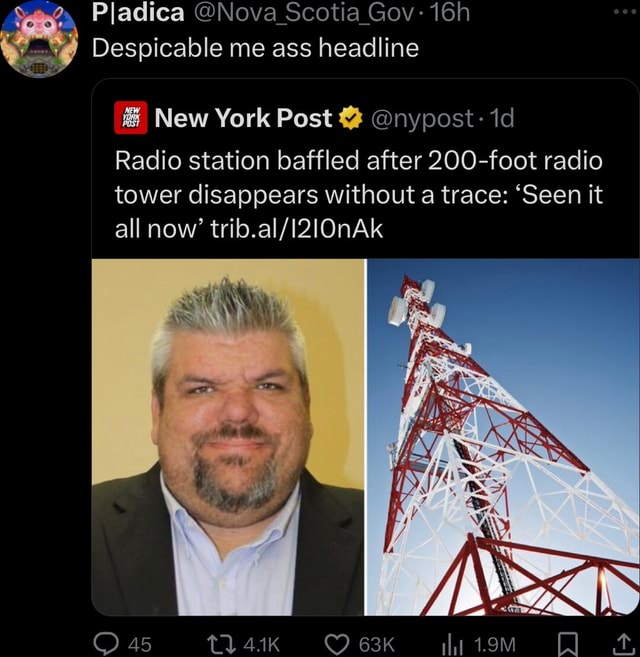Open the share upload icon
Screen dimensions: 640x657
(x=624, y=644)
